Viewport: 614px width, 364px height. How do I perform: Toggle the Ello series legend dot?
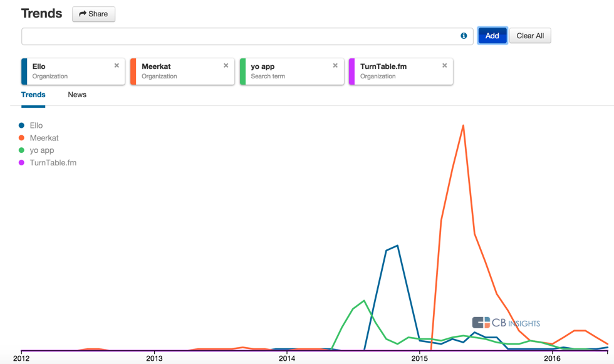[x=22, y=126]
